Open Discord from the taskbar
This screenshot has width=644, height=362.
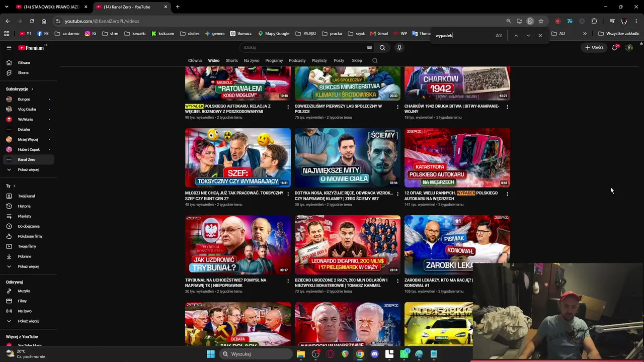[374, 354]
